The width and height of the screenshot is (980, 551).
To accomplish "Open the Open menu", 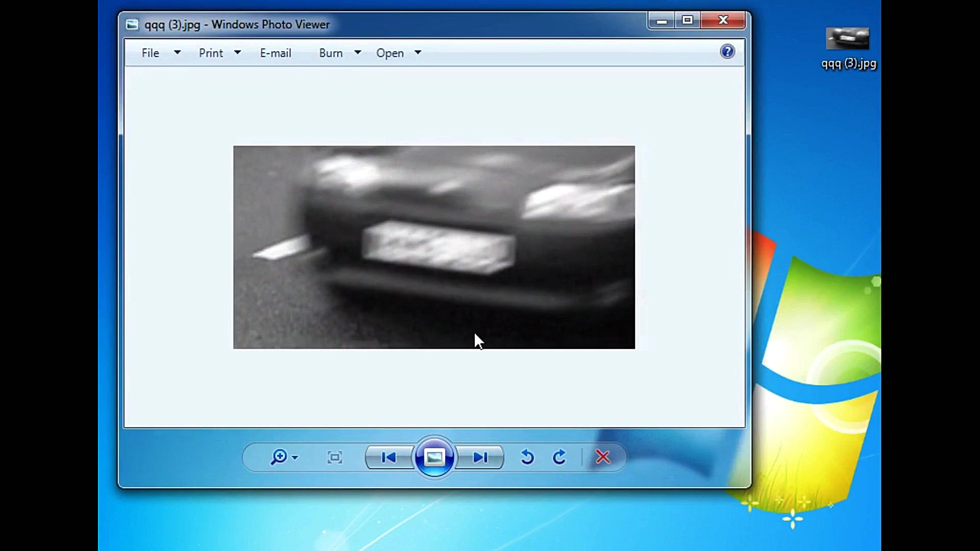I will click(x=390, y=53).
